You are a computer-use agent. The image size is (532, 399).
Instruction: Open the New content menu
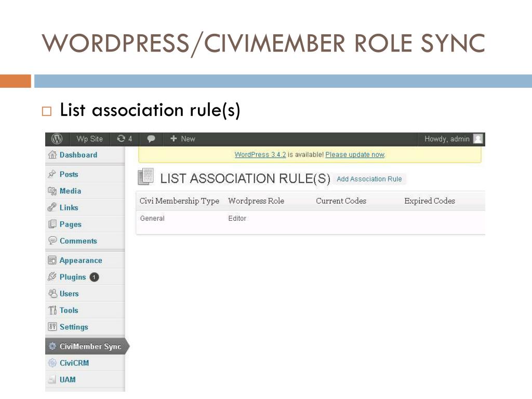[188, 139]
